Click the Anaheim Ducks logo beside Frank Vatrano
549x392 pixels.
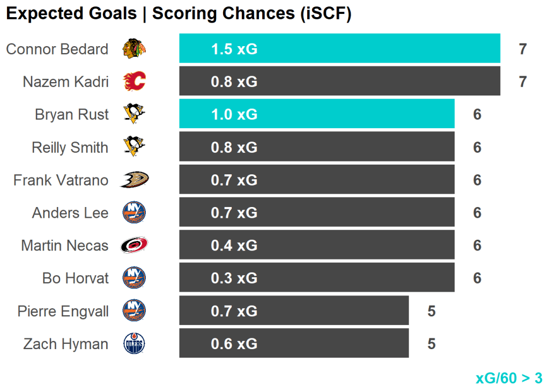click(134, 180)
